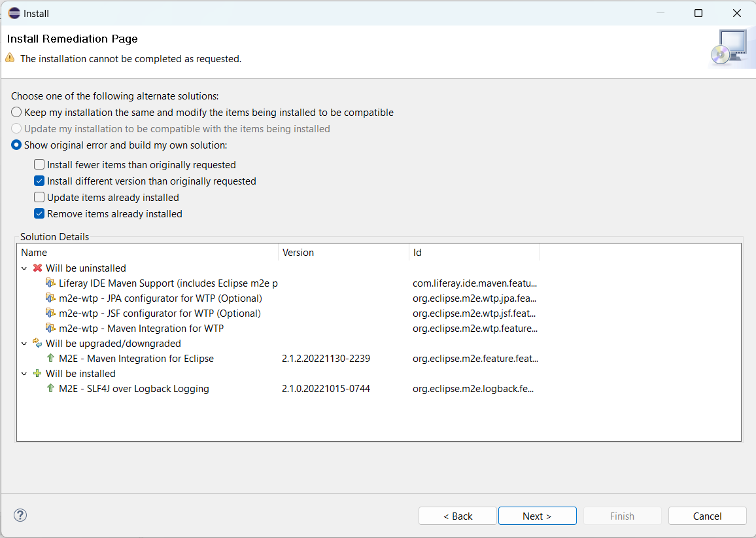Image resolution: width=756 pixels, height=538 pixels.
Task: Cancel the installation dialog
Action: tap(708, 516)
